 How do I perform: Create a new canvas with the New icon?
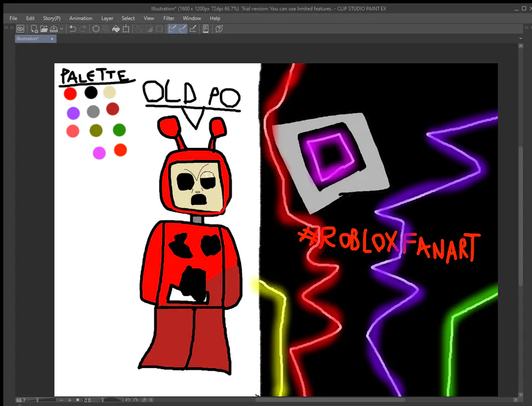click(34, 29)
